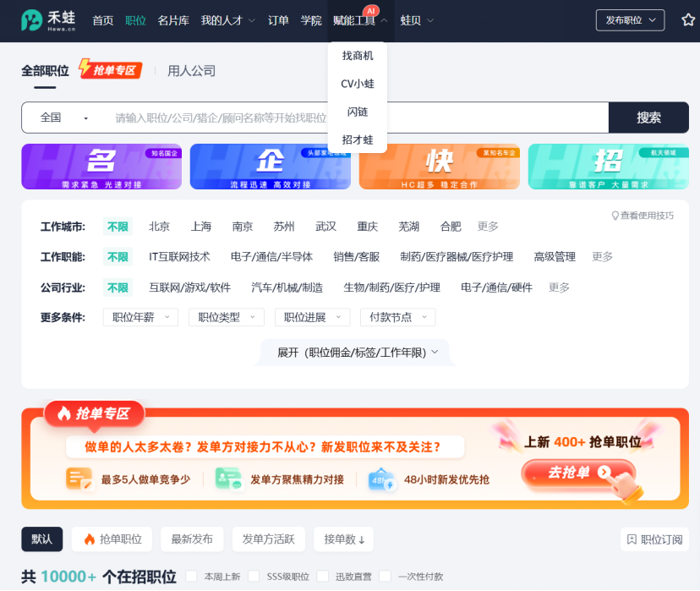Enable the 一次性付款 checkbox
Image resolution: width=700 pixels, height=591 pixels.
tap(386, 576)
